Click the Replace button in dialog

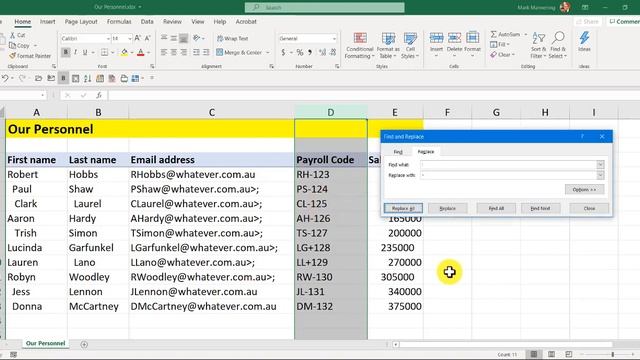(x=447, y=208)
